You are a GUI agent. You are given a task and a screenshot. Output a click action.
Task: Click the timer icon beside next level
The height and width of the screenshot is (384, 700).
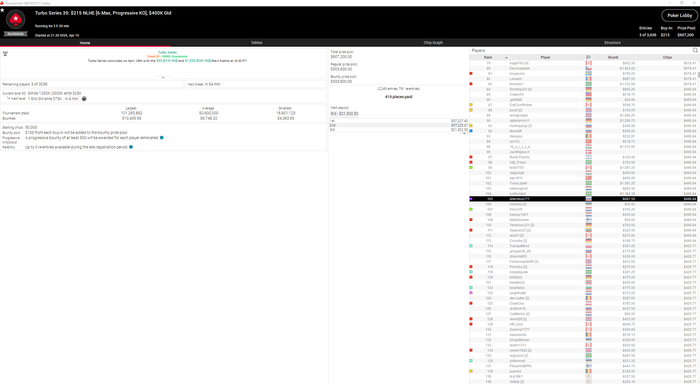[84, 99]
